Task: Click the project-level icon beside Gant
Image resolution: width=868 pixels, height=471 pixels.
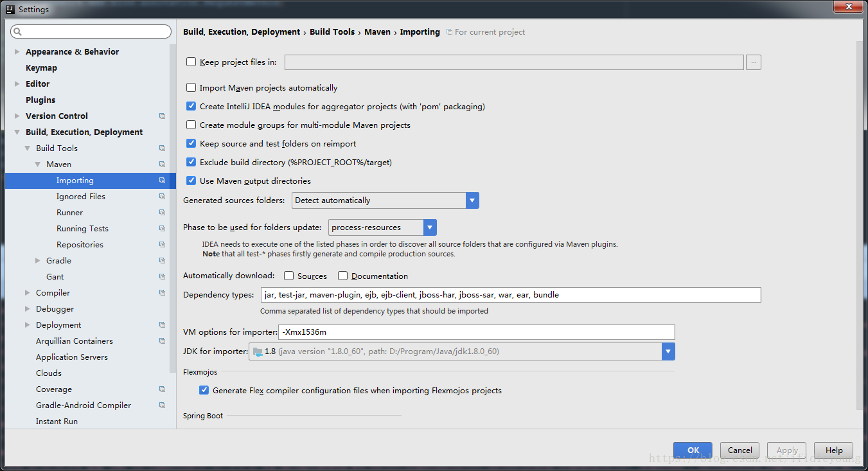Action: pos(162,277)
